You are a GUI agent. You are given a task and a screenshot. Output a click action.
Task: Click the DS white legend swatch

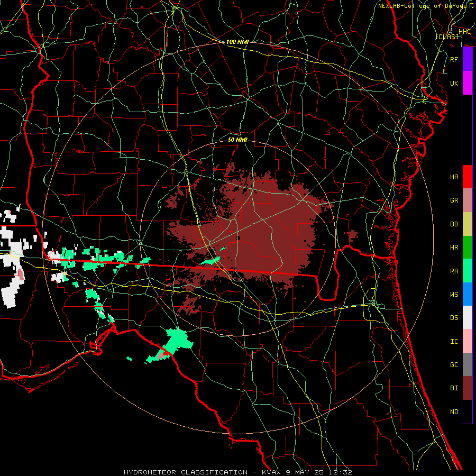click(x=467, y=317)
